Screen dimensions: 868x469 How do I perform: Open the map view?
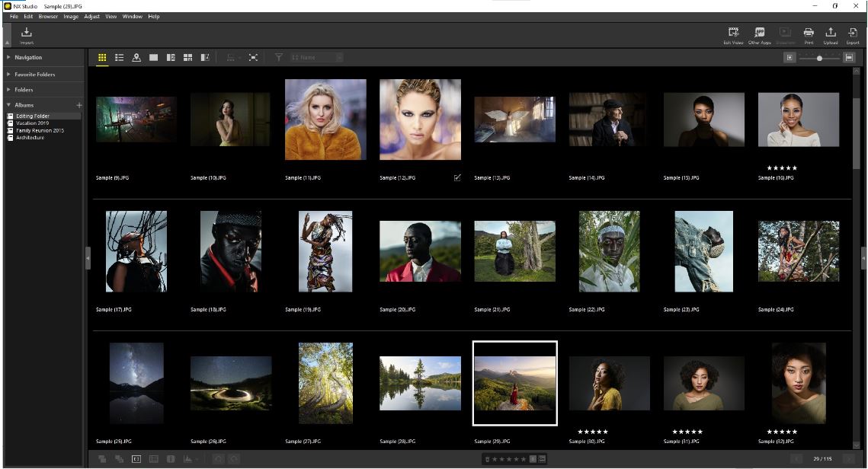point(136,58)
